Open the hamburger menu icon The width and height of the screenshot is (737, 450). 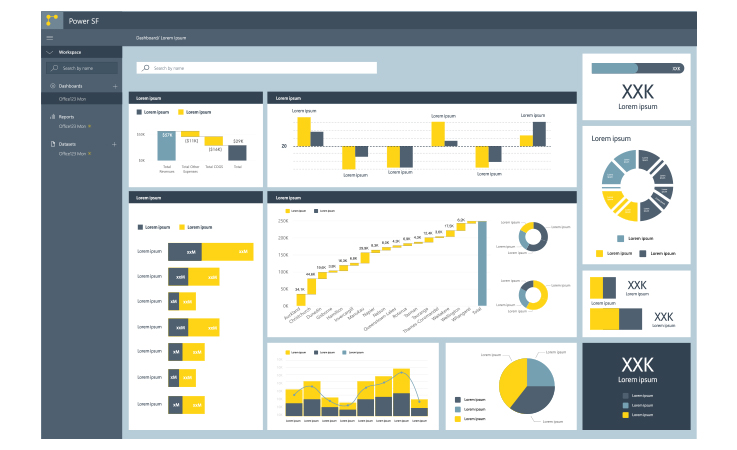[x=50, y=38]
